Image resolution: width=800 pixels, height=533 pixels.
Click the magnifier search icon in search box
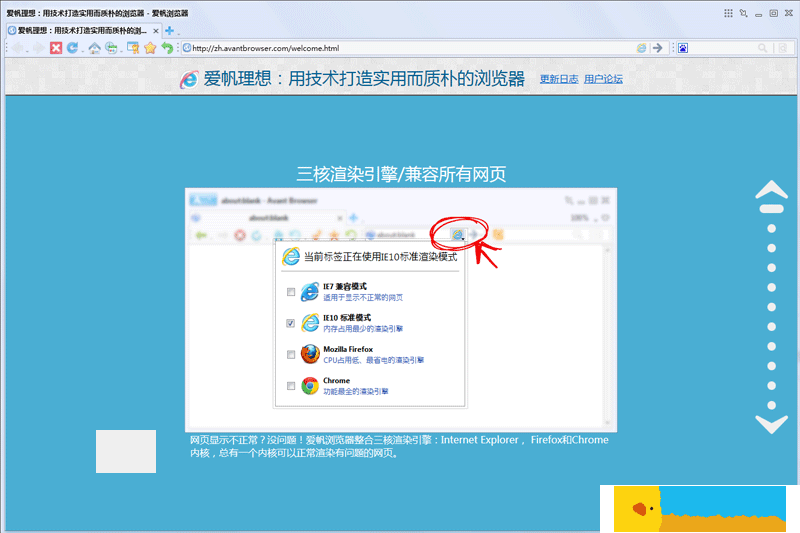[763, 48]
